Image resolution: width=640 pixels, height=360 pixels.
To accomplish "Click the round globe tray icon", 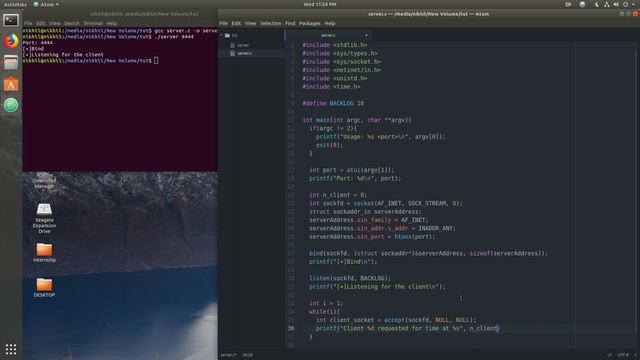I will 582,4.
